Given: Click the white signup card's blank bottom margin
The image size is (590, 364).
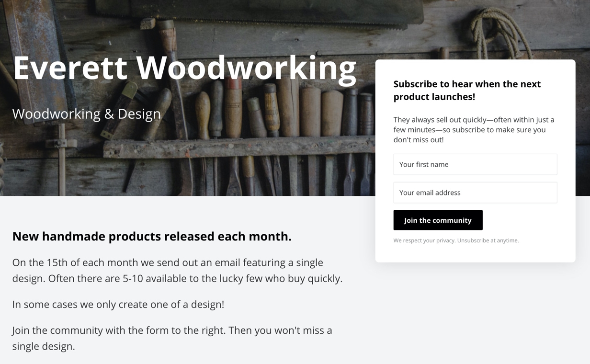Looking at the screenshot, I should pyautogui.click(x=475, y=254).
